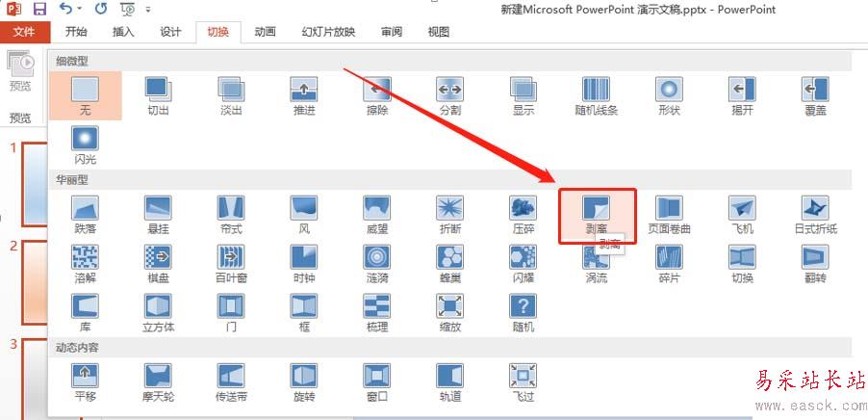Apply the 涡流 vortex transition
Viewport: 868px width, 420px height.
coord(597,266)
